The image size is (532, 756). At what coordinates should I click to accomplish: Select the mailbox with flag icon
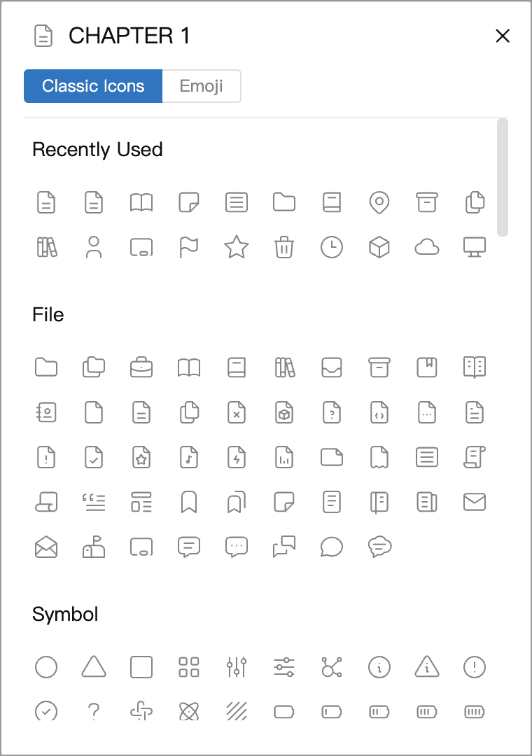94,547
